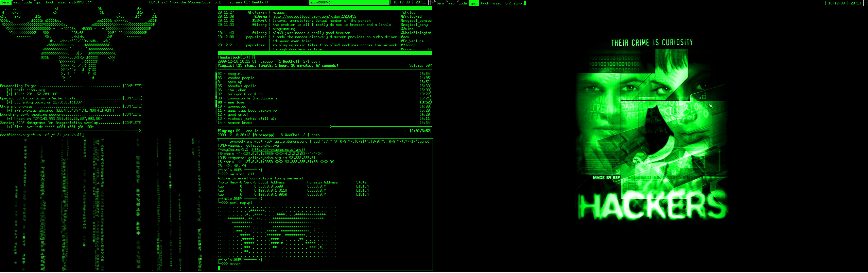This screenshot has height=273, width=868.
Task: Switch to the gui tag on left monitor
Action: (x=39, y=2)
